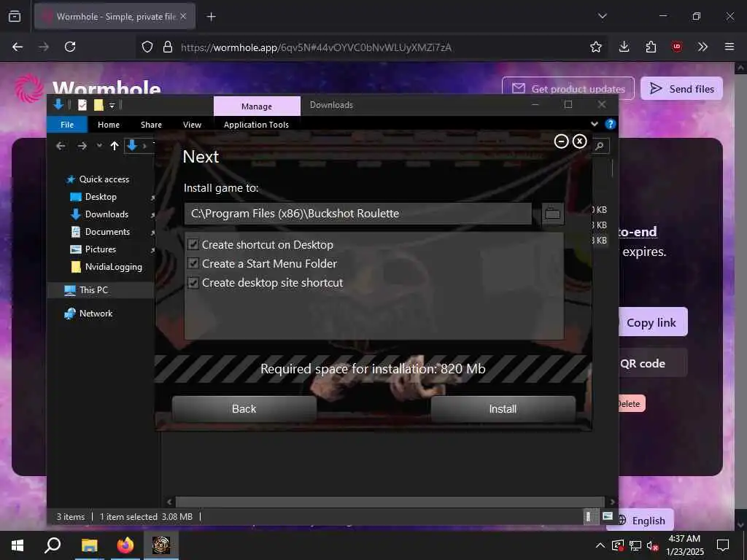Screen dimensions: 747x560
Task: Open the Firefox extensions puzzle icon
Action: (651, 47)
